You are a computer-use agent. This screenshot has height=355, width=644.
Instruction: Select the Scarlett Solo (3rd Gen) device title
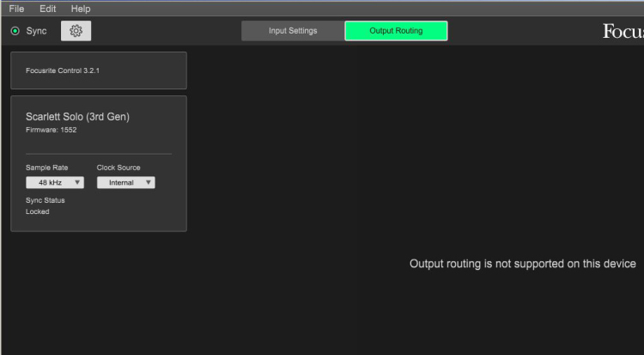(x=77, y=116)
